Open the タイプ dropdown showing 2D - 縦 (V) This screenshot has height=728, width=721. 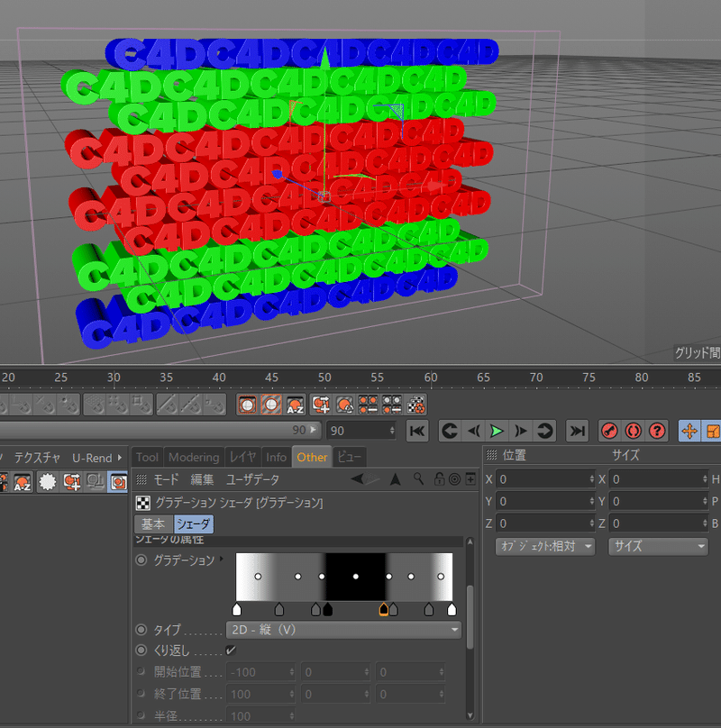tap(343, 630)
